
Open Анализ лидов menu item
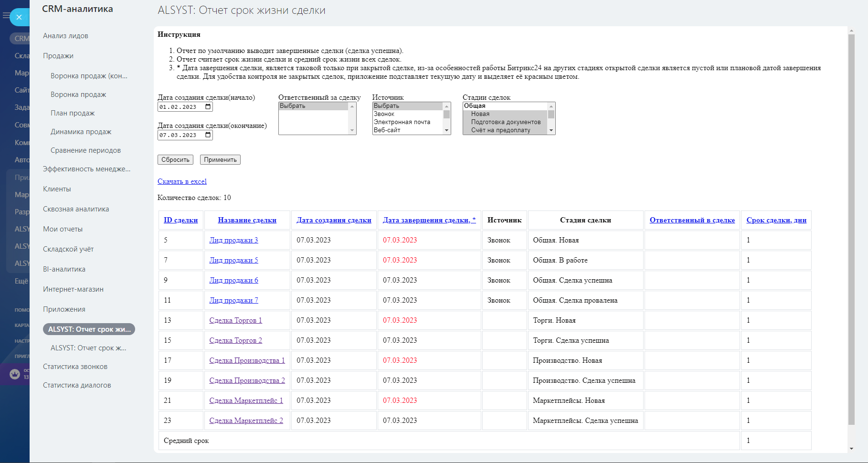tap(65, 36)
